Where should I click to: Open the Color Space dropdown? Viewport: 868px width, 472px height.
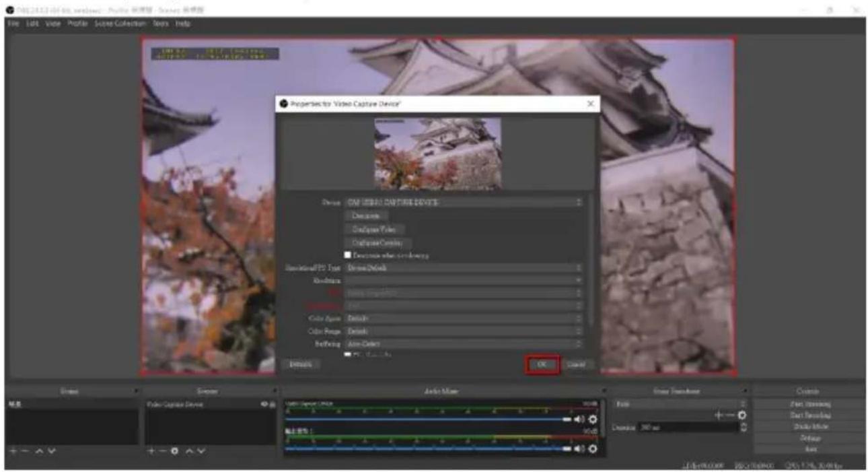click(x=464, y=318)
